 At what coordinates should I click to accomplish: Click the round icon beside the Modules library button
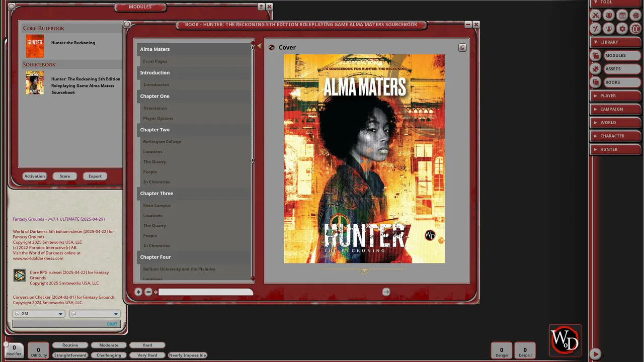point(596,55)
